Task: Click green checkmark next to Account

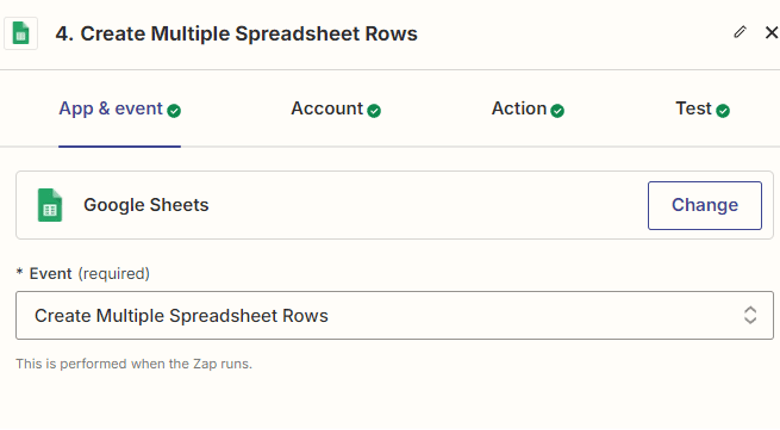Action: click(374, 111)
